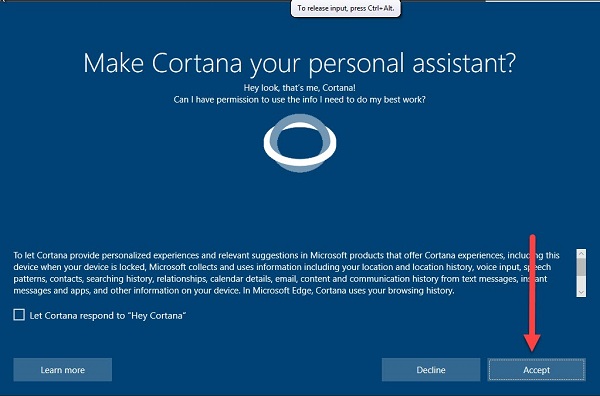Viewport: 600px width, 396px height.
Task: Click the dark center of the Cortana circle
Action: click(x=299, y=142)
